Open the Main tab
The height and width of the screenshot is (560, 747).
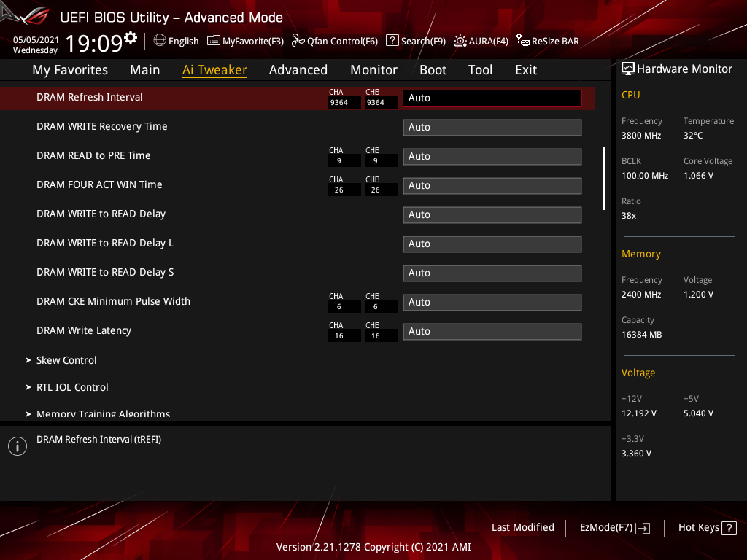[145, 70]
